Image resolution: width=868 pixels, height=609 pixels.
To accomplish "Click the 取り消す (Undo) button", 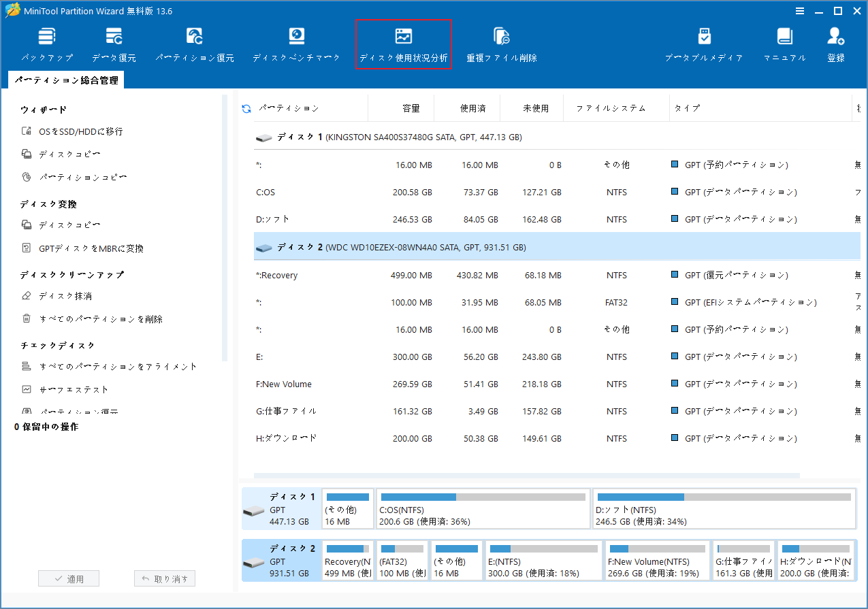I will click(x=164, y=578).
